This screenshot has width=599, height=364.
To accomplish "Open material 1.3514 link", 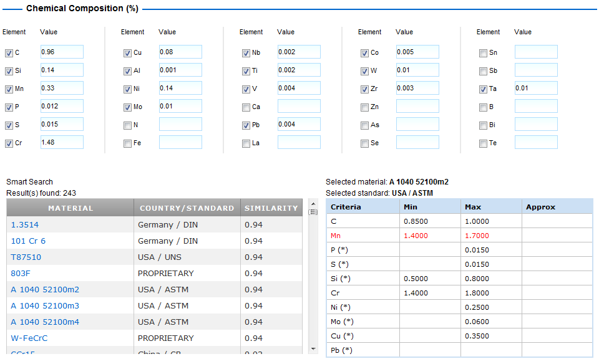I will tap(26, 224).
